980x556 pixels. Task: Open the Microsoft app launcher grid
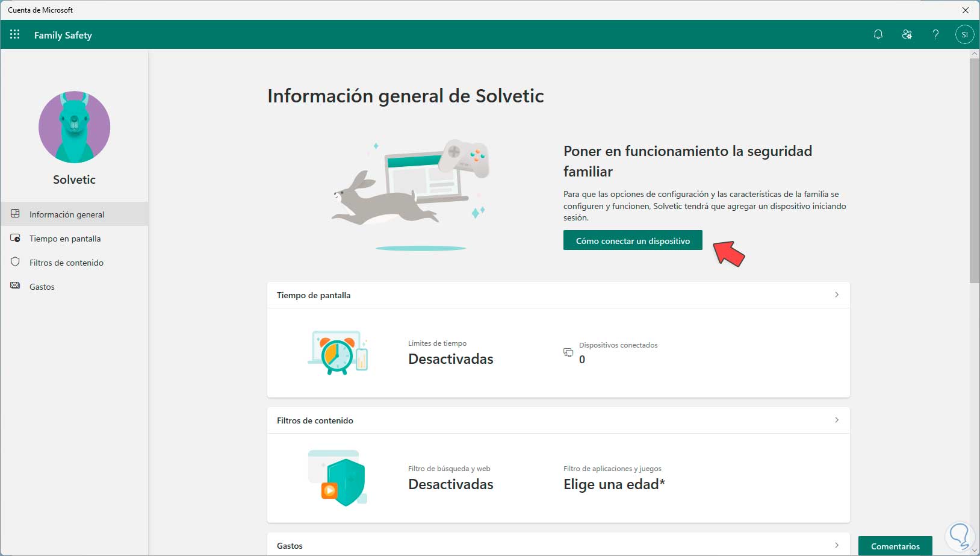pyautogui.click(x=15, y=34)
